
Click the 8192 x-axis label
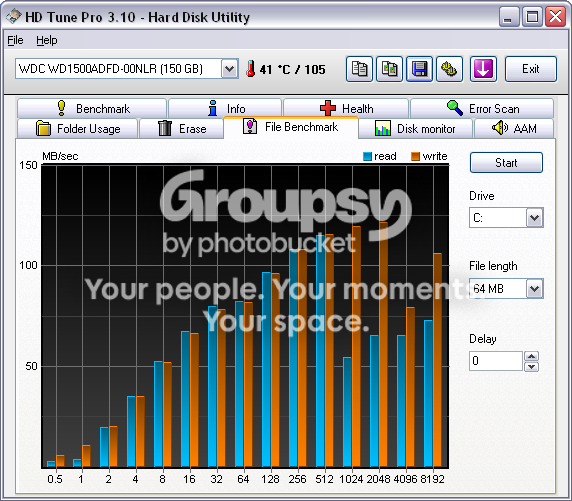432,479
